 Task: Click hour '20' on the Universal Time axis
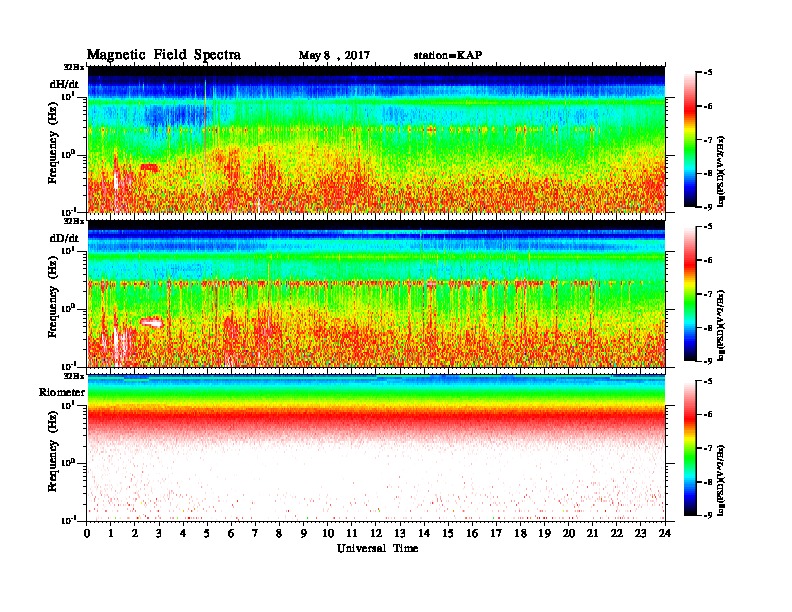[x=569, y=533]
